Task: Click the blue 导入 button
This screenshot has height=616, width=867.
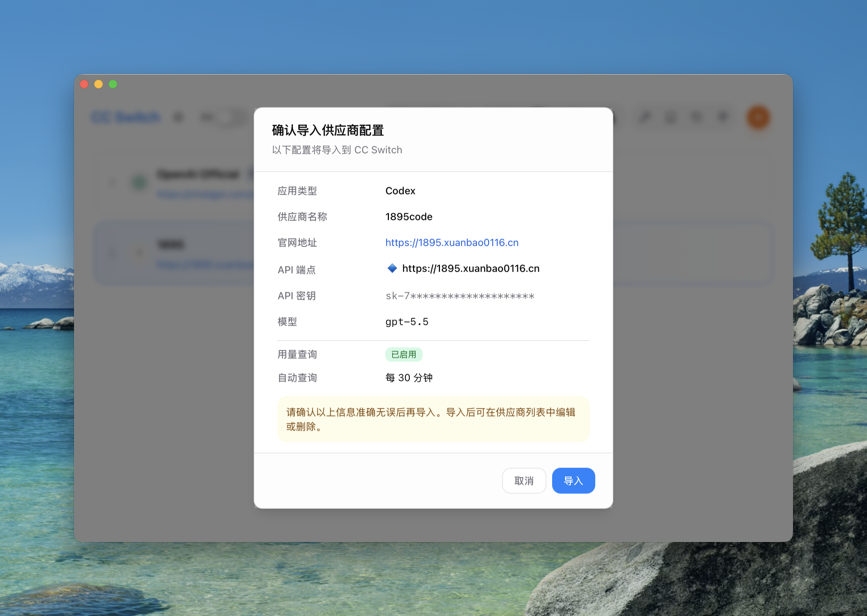Action: coord(573,481)
